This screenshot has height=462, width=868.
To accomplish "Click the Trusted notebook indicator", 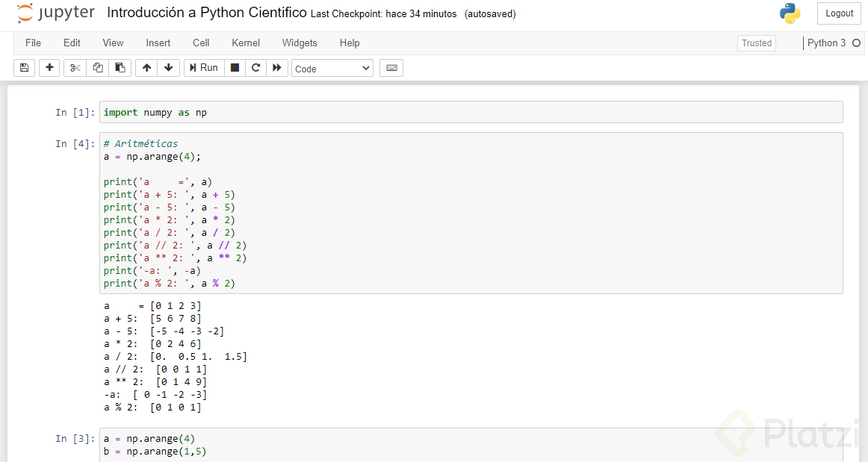I will pos(756,43).
